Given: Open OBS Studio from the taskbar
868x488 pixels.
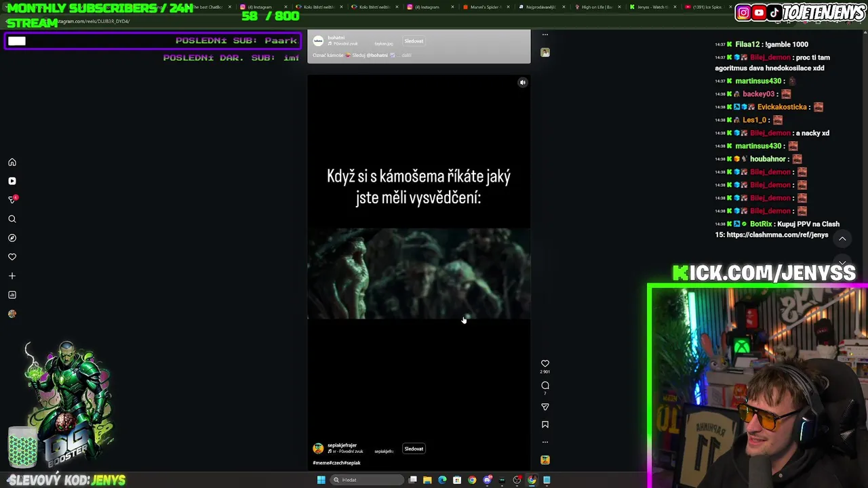Looking at the screenshot, I should [517, 480].
